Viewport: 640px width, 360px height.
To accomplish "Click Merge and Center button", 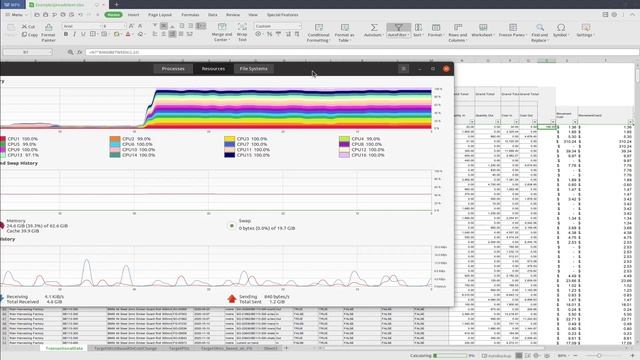I will click(x=222, y=32).
